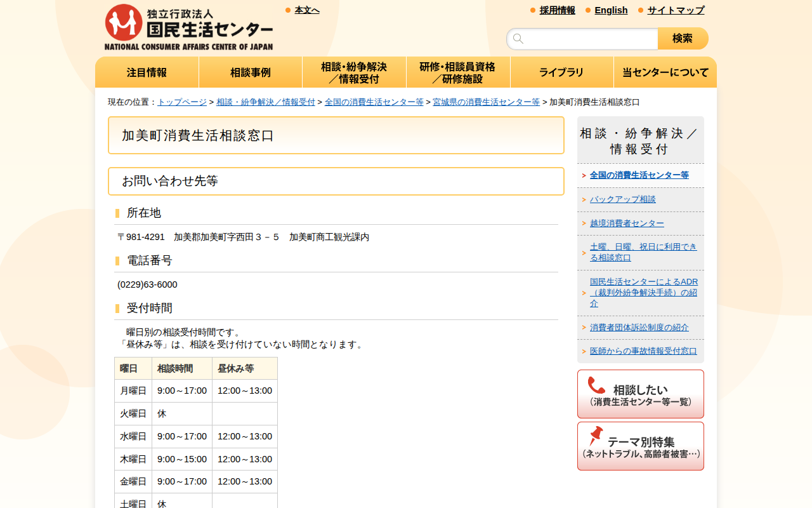The height and width of the screenshot is (508, 812).
Task: Click the magnifying glass search icon
Action: 518,38
